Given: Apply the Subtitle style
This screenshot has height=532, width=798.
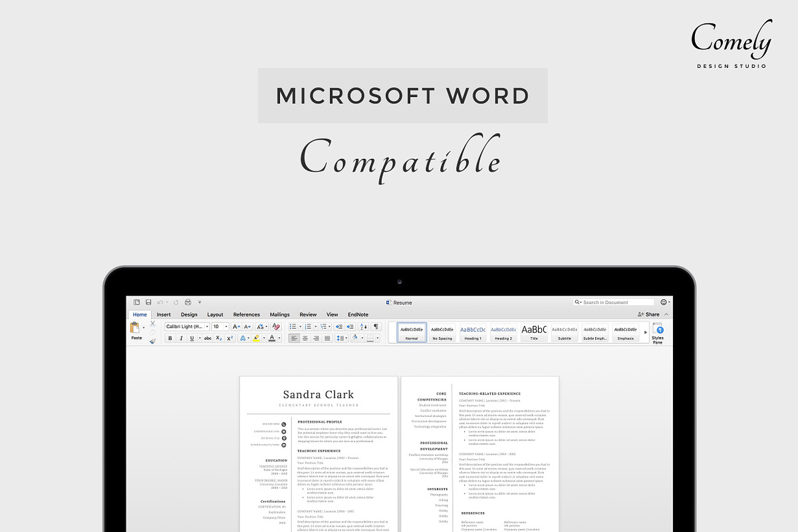Looking at the screenshot, I should (565, 332).
